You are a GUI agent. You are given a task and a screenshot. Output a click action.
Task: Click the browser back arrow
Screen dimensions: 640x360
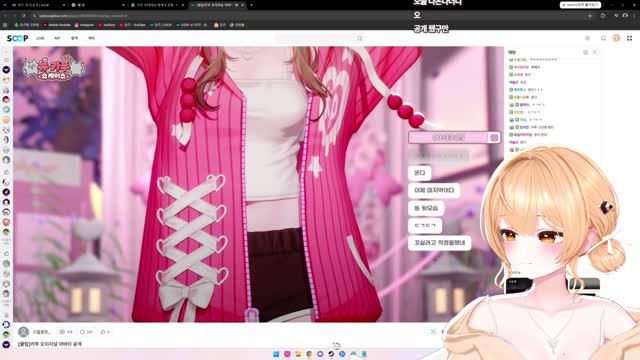[5, 16]
